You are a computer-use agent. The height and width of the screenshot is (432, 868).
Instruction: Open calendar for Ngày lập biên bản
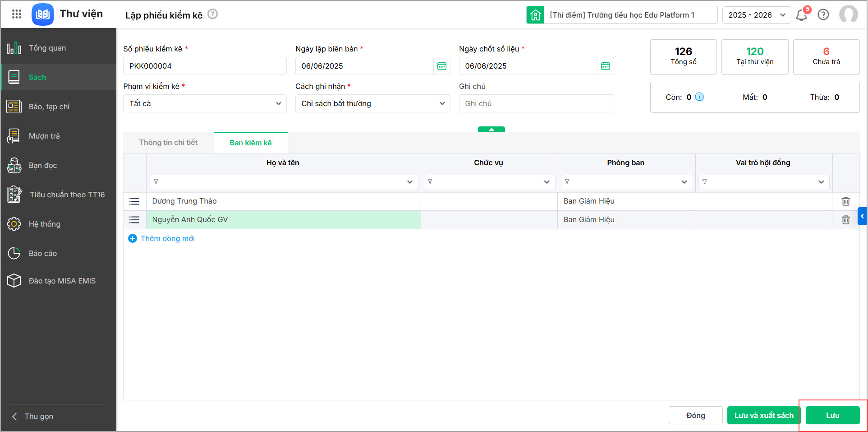click(x=442, y=66)
